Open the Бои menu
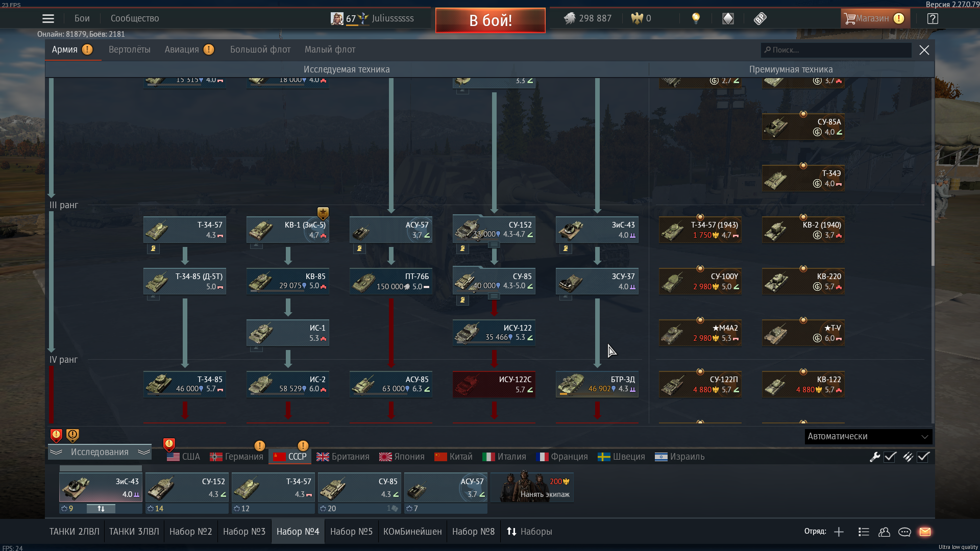Image resolution: width=980 pixels, height=551 pixels. (82, 18)
